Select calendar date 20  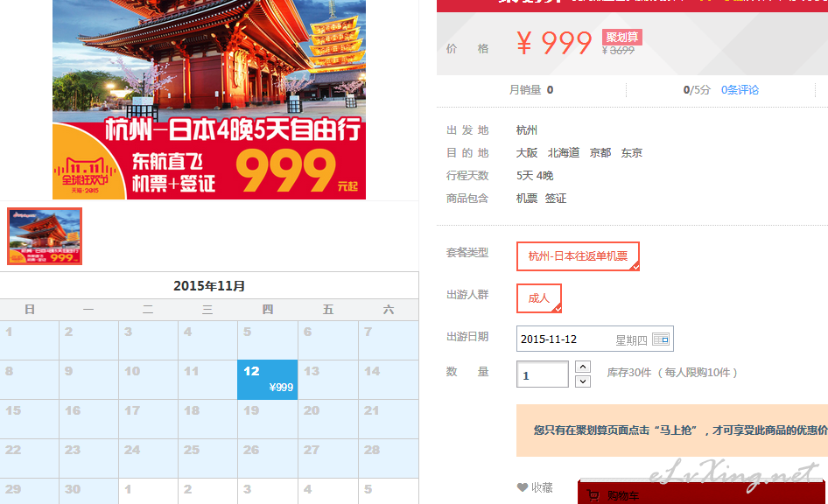pyautogui.click(x=328, y=419)
